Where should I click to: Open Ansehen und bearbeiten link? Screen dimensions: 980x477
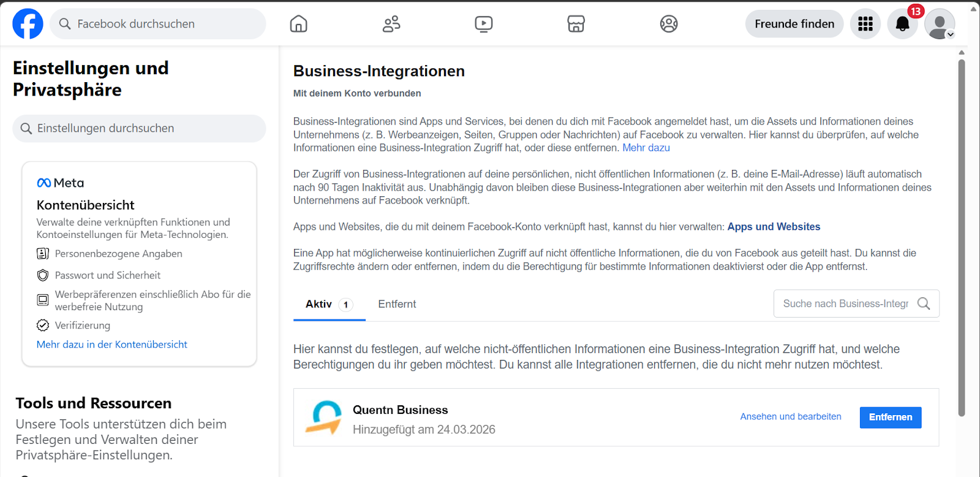pyautogui.click(x=790, y=417)
